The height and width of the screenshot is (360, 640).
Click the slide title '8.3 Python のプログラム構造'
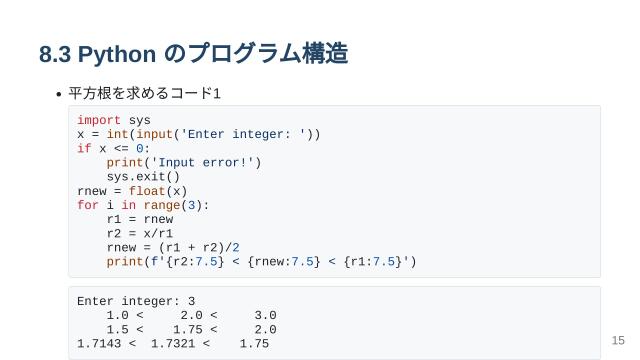193,54
